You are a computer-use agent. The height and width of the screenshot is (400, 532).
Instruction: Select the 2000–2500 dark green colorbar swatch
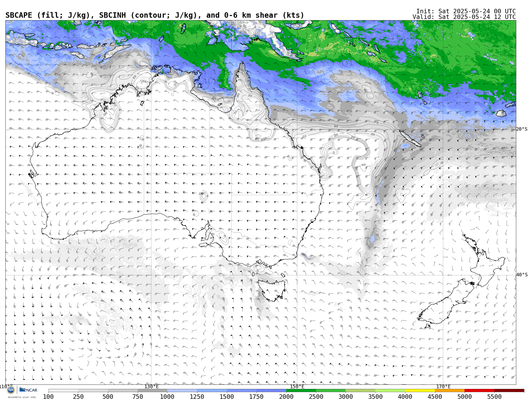coord(301,391)
